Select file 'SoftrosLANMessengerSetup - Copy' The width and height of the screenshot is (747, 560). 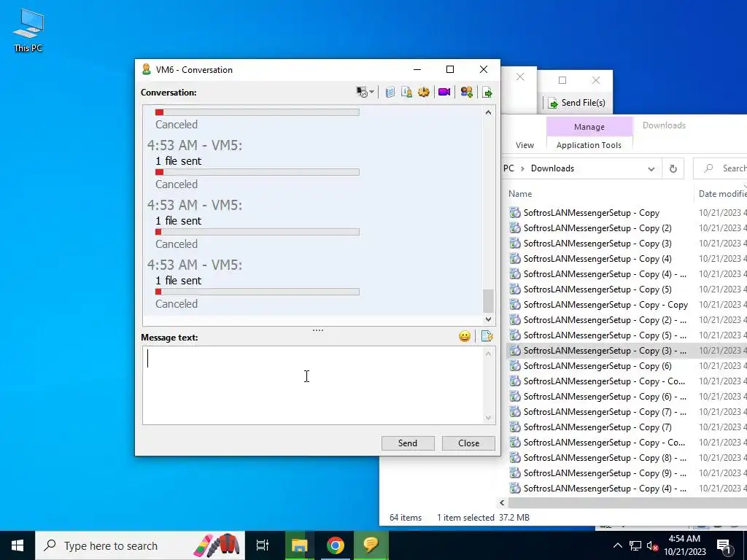point(591,213)
